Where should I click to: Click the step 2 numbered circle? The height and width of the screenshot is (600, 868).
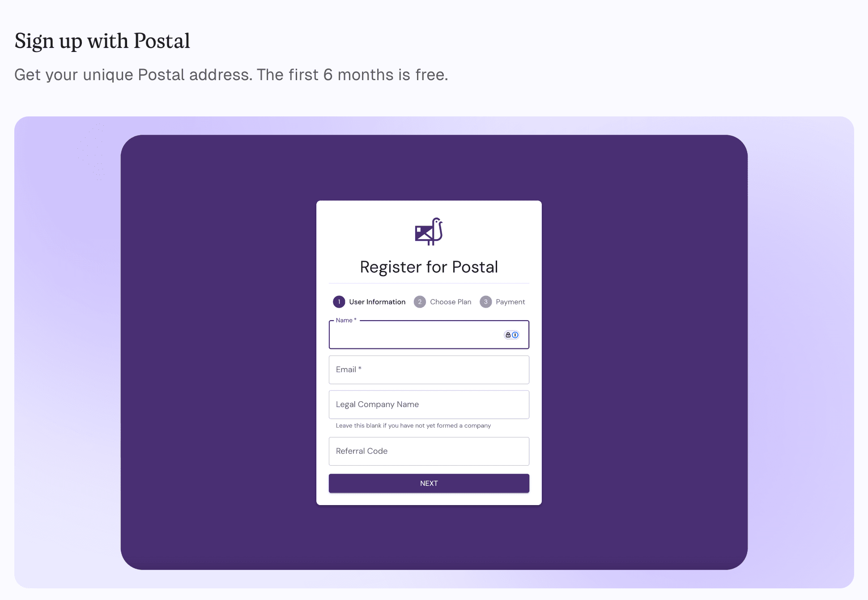[419, 302]
